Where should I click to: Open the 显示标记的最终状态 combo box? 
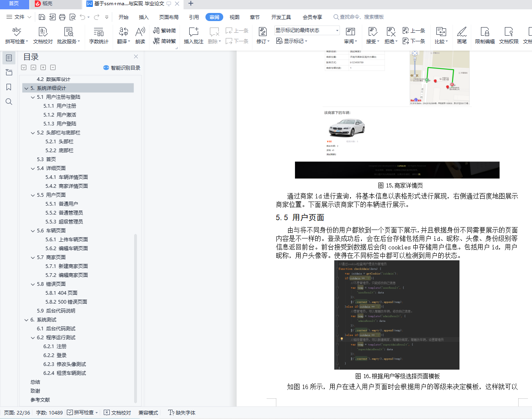pyautogui.click(x=307, y=30)
